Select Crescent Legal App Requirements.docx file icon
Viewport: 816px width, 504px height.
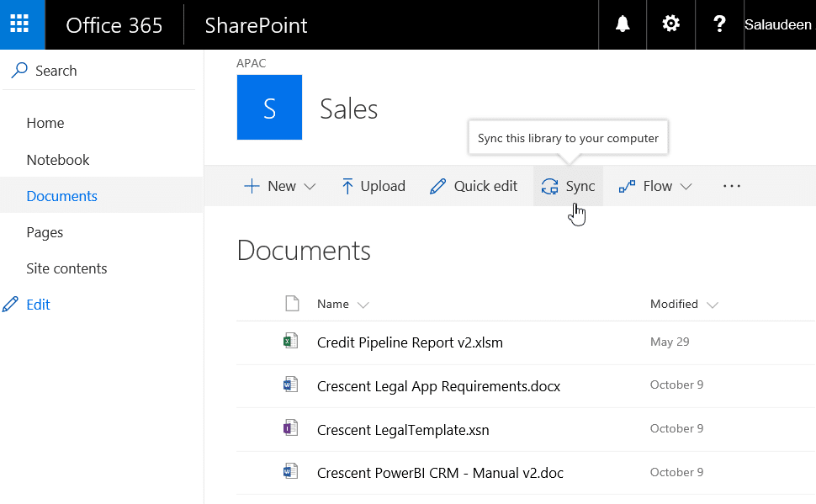pyautogui.click(x=290, y=384)
